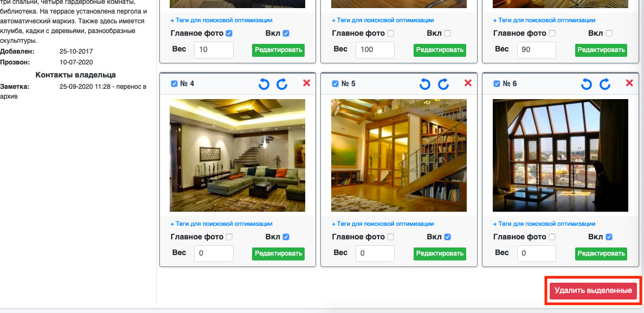The image size is (644, 313).
Task: Expand SEO tags under photo №5
Action: [x=383, y=224]
